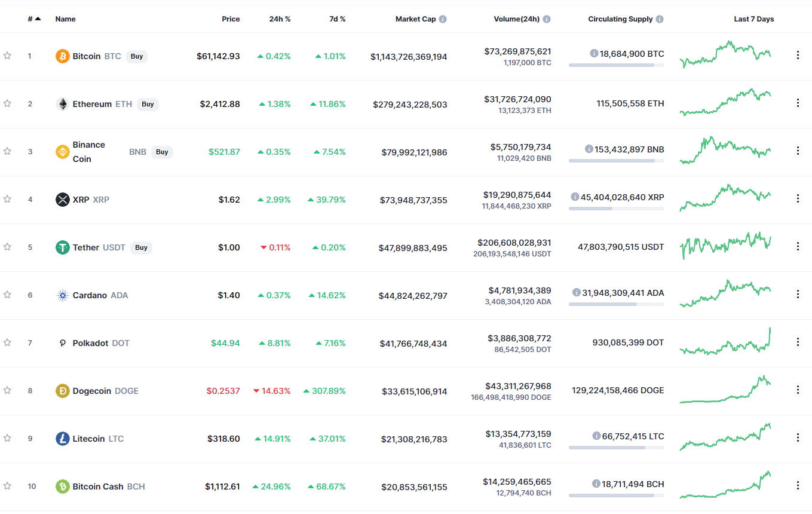Star Binance Coin in the watchlist

[x=7, y=151]
